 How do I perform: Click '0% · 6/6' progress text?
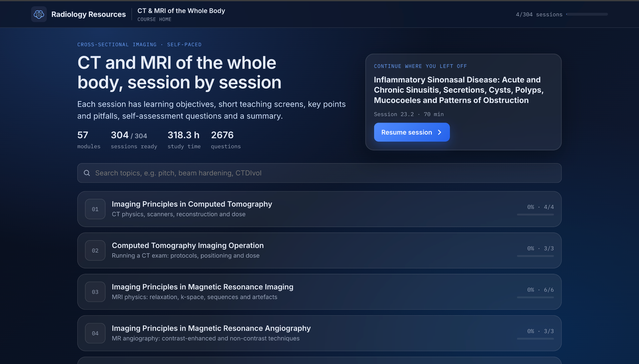coord(540,290)
